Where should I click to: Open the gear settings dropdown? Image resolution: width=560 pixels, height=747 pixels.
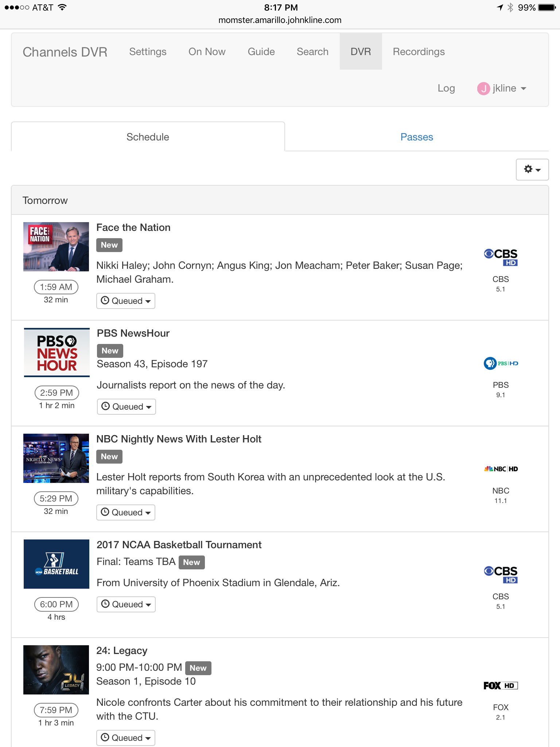(532, 170)
